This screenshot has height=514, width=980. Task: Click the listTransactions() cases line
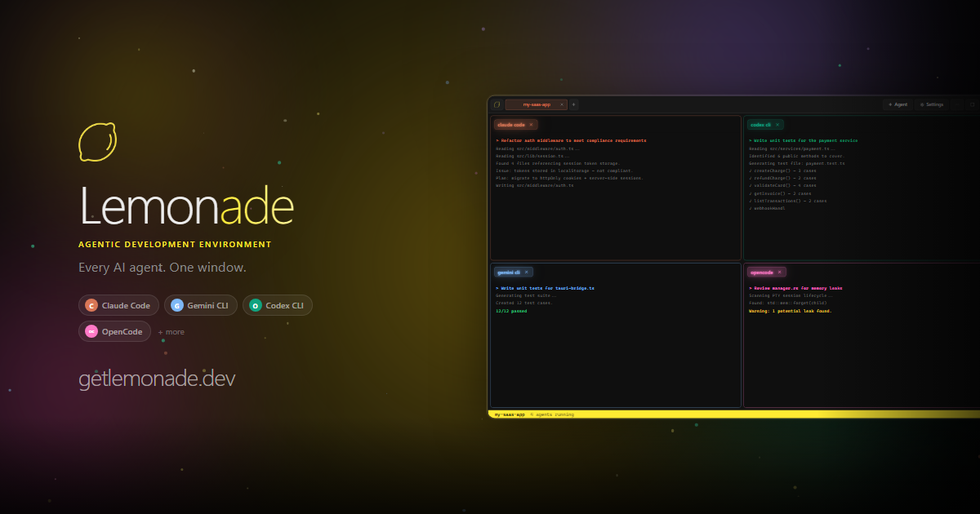tap(787, 201)
